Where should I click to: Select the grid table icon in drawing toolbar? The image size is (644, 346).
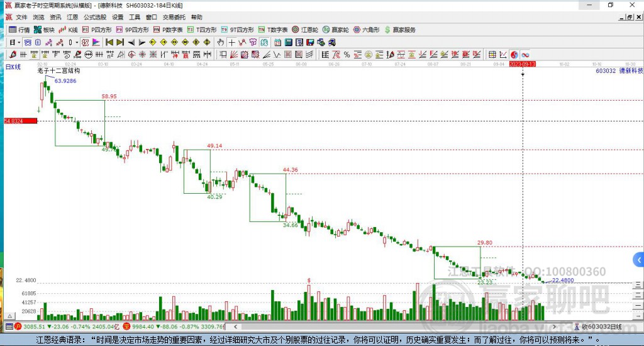[x=492, y=55]
